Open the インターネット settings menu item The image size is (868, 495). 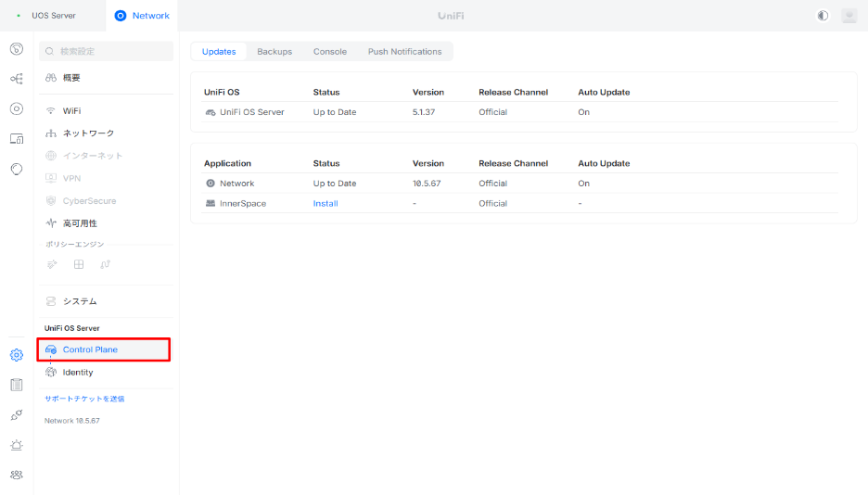click(x=106, y=156)
